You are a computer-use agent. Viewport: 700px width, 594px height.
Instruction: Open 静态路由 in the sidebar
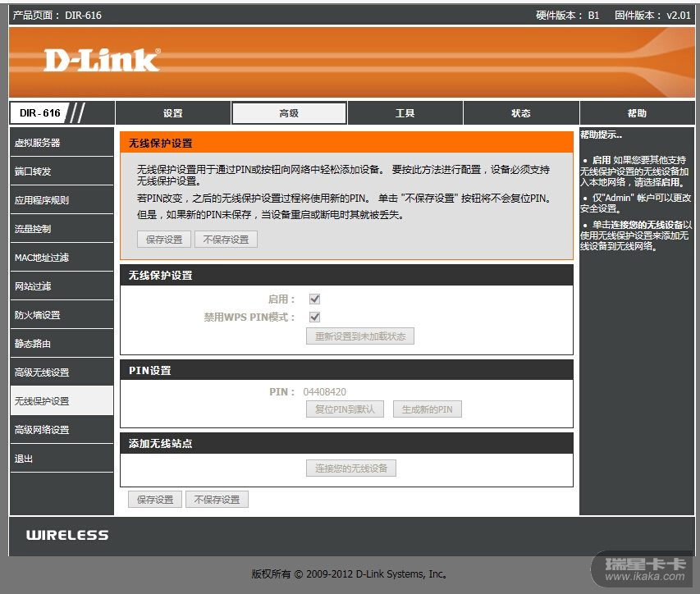[62, 344]
